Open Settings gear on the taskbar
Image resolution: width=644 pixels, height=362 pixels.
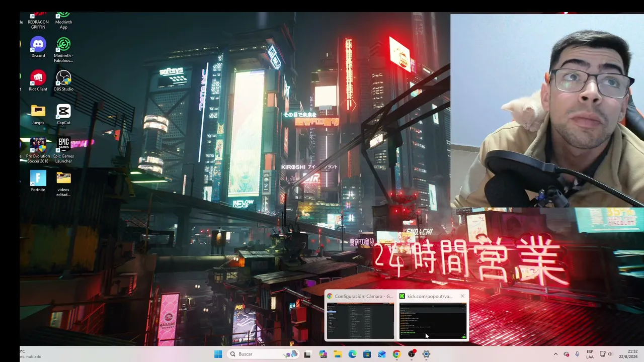[x=426, y=354]
